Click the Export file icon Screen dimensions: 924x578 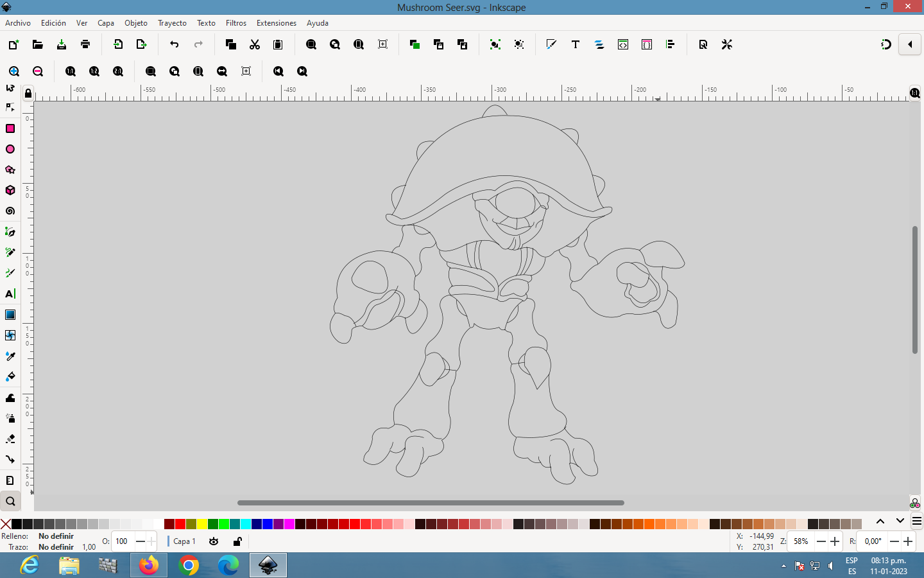tap(142, 44)
